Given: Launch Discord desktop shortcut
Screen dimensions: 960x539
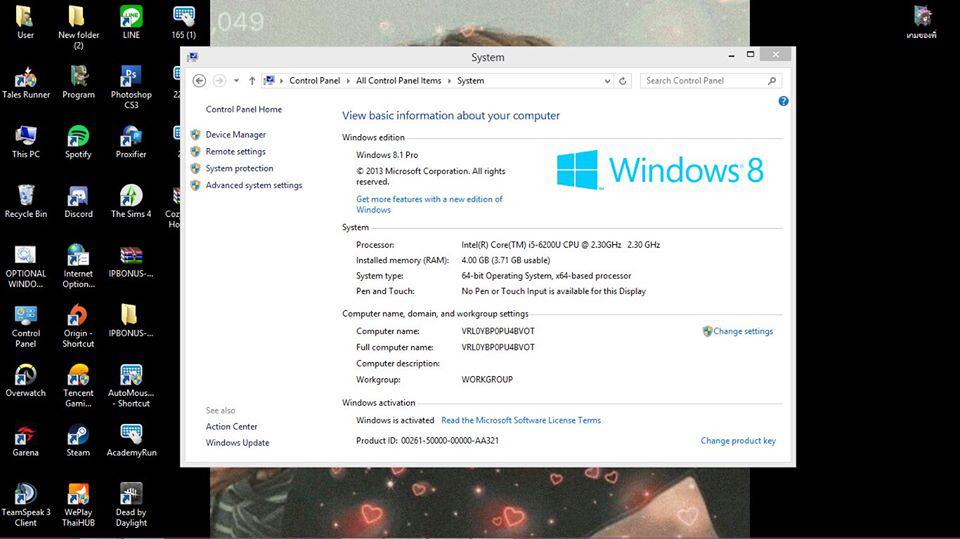Looking at the screenshot, I should pos(78,201).
